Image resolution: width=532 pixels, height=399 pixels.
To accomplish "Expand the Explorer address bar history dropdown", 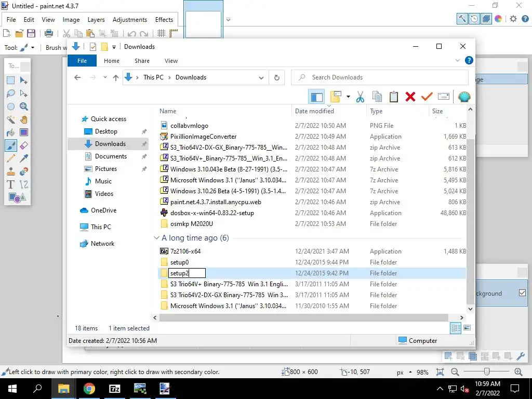I will 261,77.
